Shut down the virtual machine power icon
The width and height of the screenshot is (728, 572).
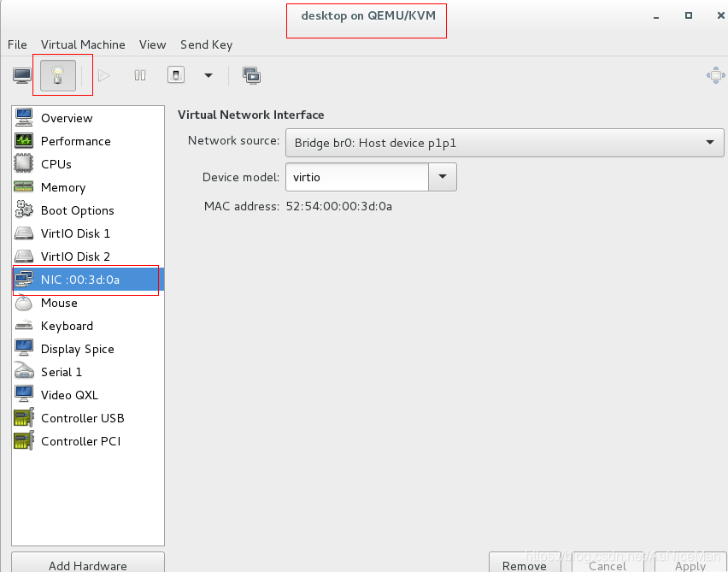(176, 74)
